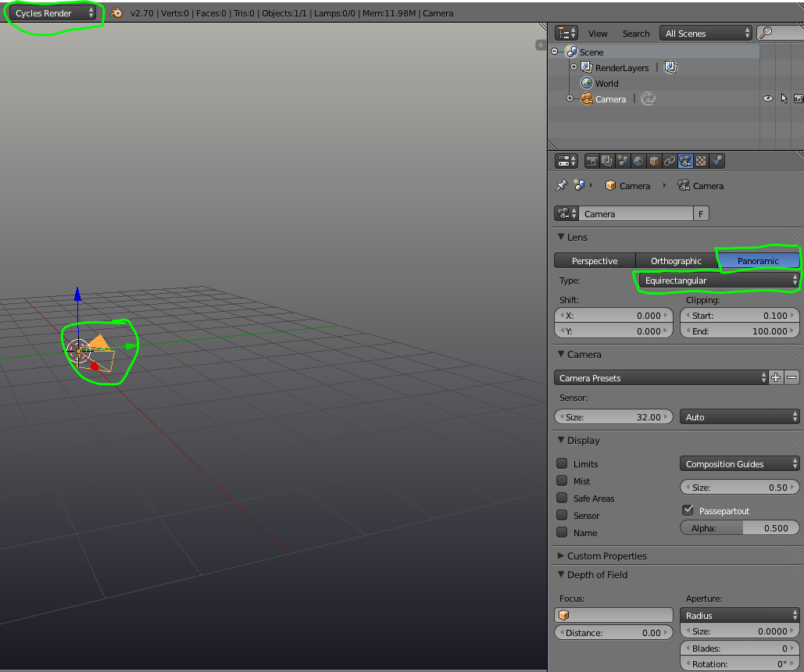Image resolution: width=804 pixels, height=672 pixels.
Task: Open the aperture Radius dropdown
Action: point(740,615)
